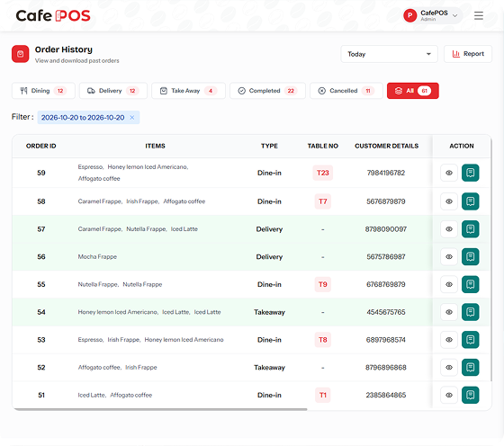Screen dimensions: 504x446
Task: Click the TYPE column header
Action: coord(269,146)
